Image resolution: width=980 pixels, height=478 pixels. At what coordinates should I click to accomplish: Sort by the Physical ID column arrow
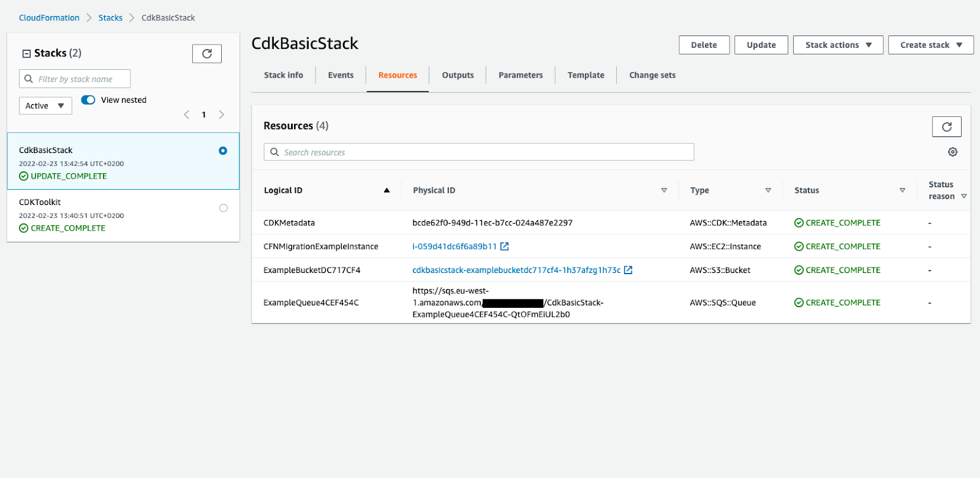coord(664,190)
